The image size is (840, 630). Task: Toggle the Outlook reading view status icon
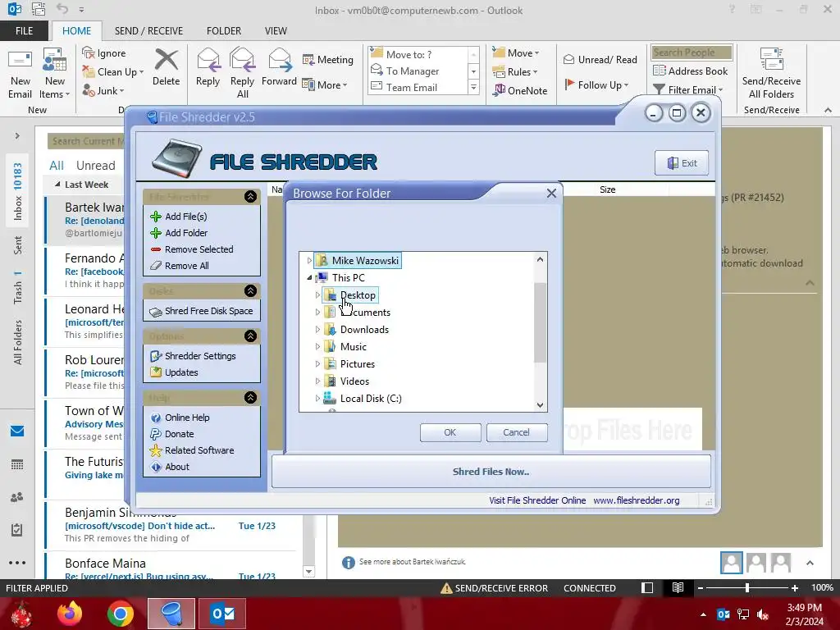click(678, 587)
